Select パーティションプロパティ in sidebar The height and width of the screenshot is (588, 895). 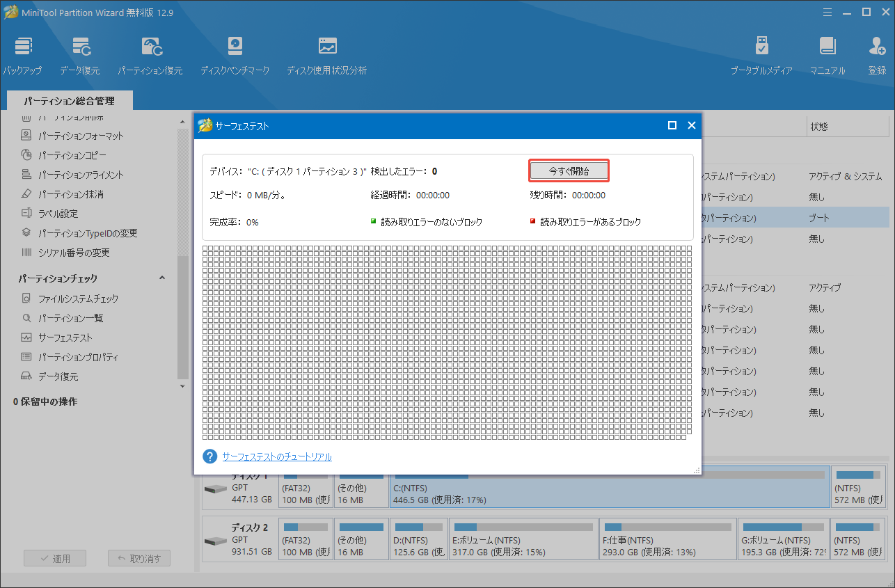click(70, 357)
